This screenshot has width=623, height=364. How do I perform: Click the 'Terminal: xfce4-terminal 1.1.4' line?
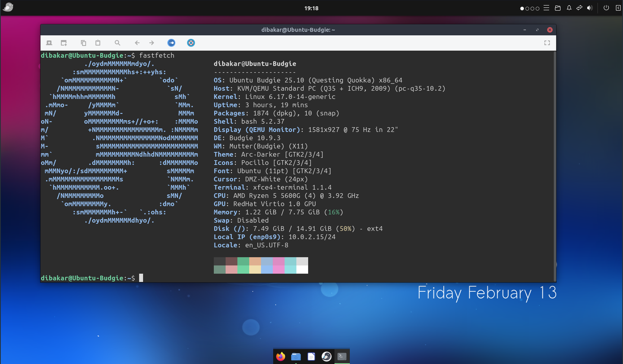tap(273, 188)
